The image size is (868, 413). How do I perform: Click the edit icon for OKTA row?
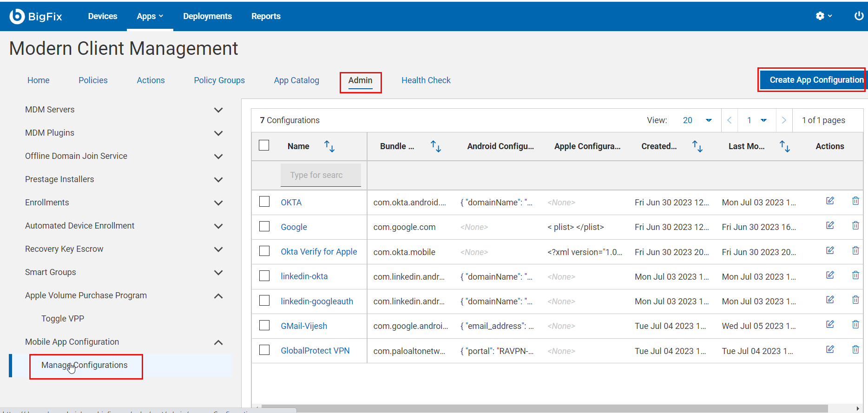pos(830,201)
